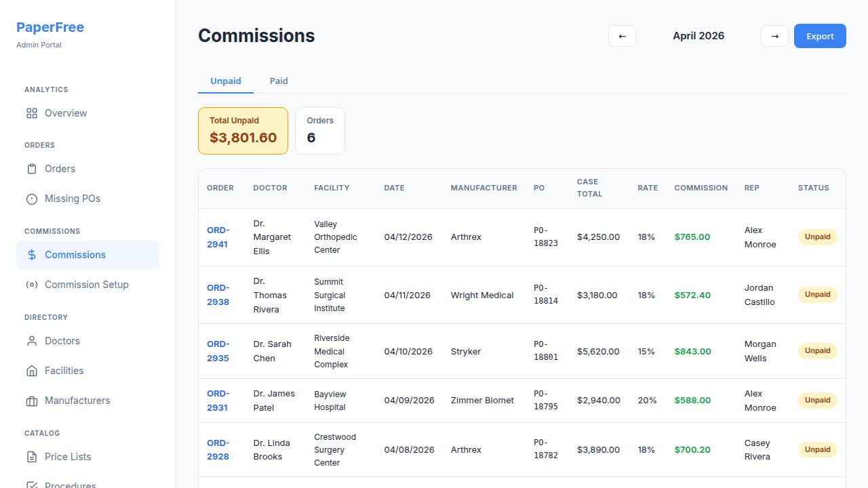The height and width of the screenshot is (488, 868).
Task: Select the Unpaid tab
Action: 225,81
